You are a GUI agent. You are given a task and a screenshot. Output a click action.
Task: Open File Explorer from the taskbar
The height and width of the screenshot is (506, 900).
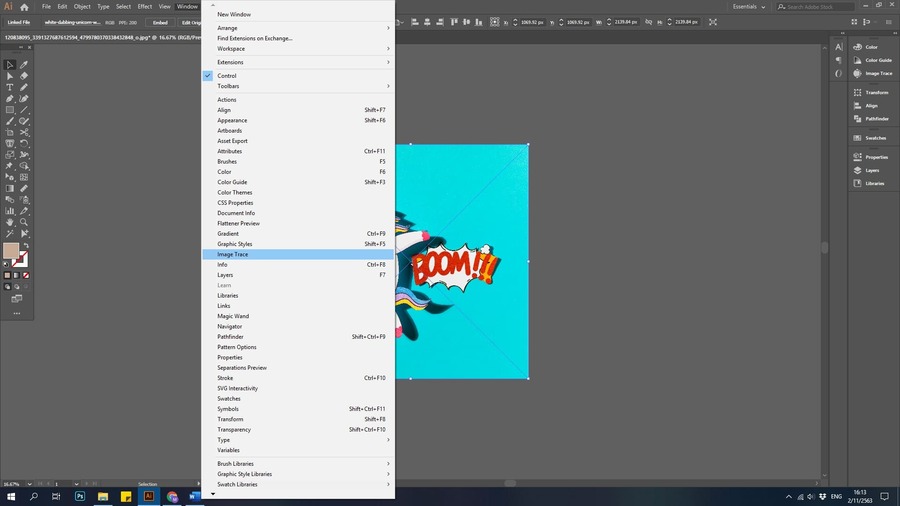[103, 496]
